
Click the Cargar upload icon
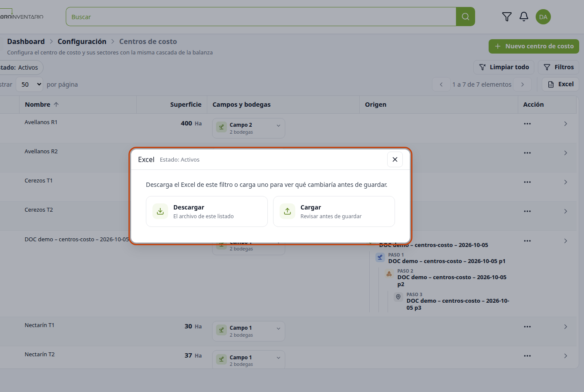pyautogui.click(x=287, y=211)
